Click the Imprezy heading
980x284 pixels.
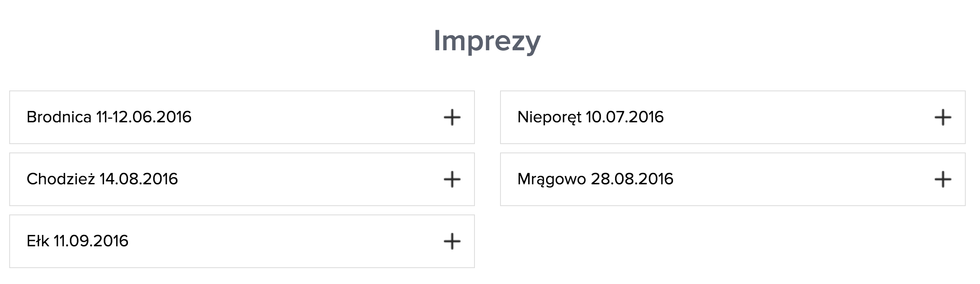(x=487, y=41)
